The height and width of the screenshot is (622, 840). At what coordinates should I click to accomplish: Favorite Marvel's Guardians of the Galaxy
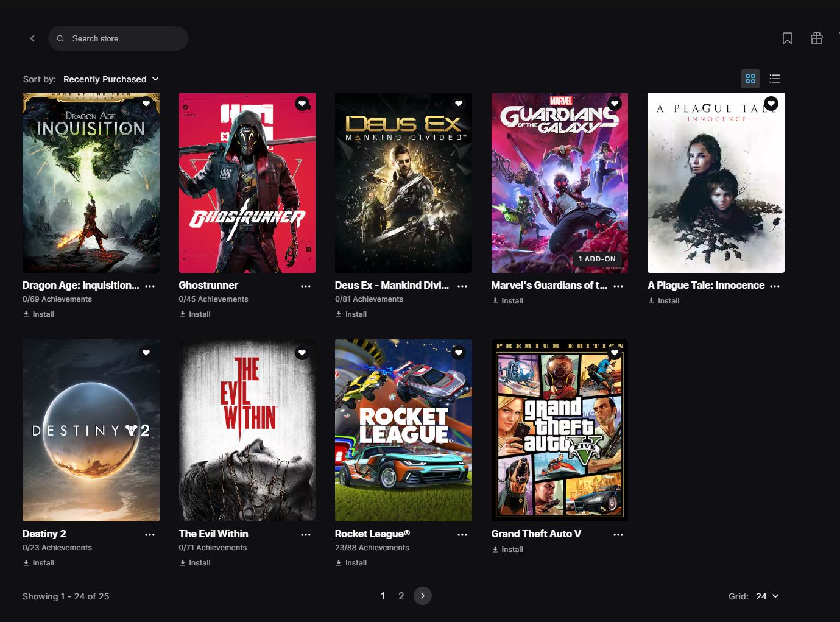coord(615,104)
